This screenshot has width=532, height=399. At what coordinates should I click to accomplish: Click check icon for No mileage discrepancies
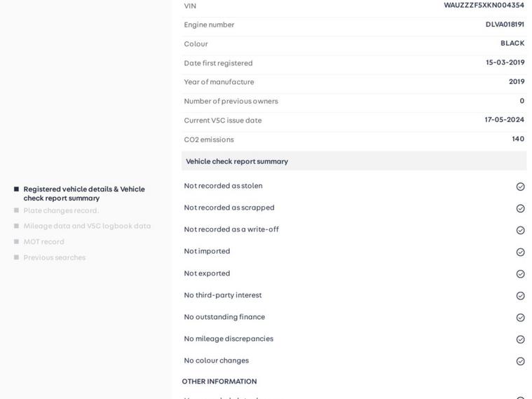(520, 339)
